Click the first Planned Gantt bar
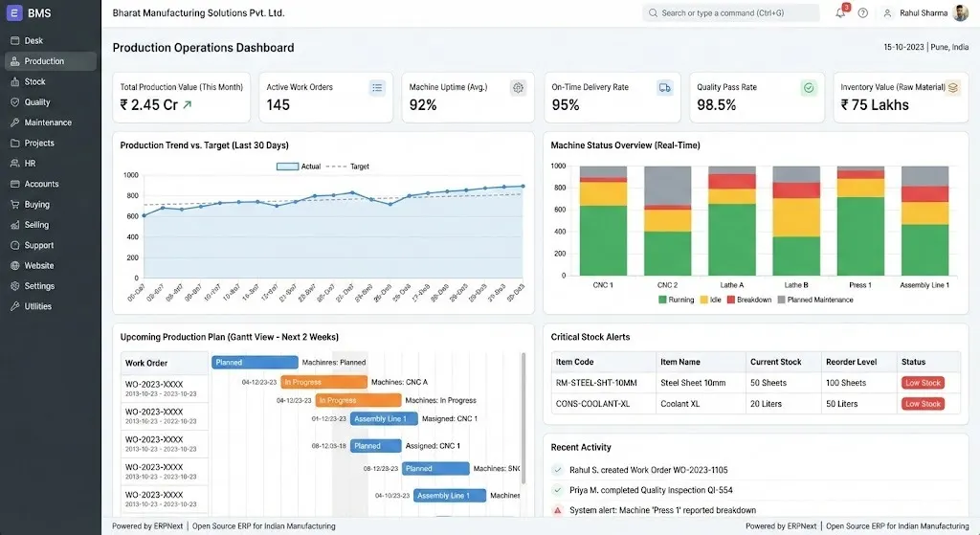The image size is (980, 535). click(255, 363)
